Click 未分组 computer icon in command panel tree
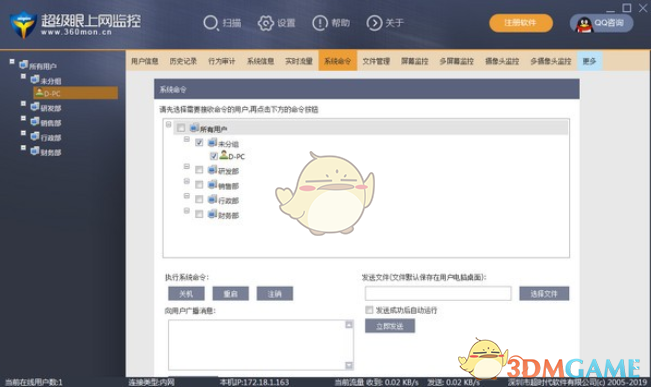The height and width of the screenshot is (387, 651). tap(212, 142)
